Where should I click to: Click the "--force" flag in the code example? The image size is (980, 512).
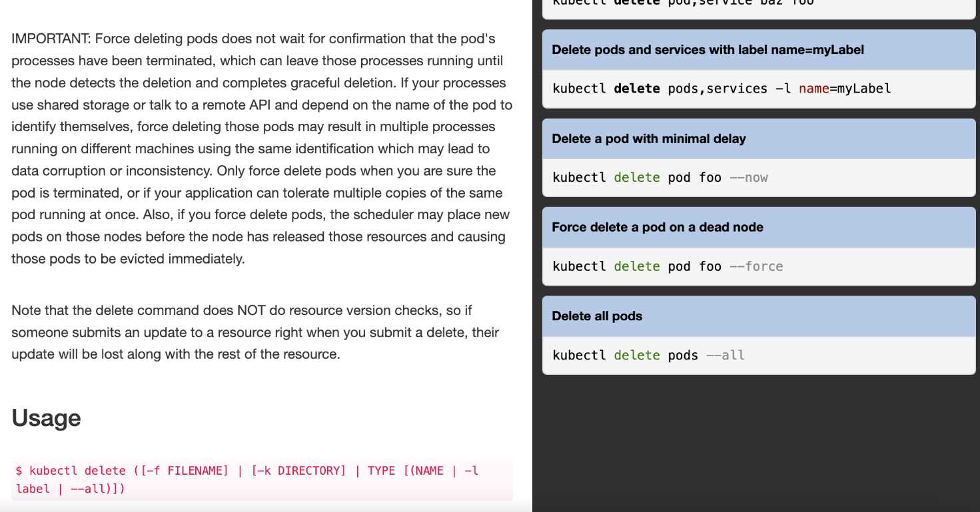click(x=756, y=266)
